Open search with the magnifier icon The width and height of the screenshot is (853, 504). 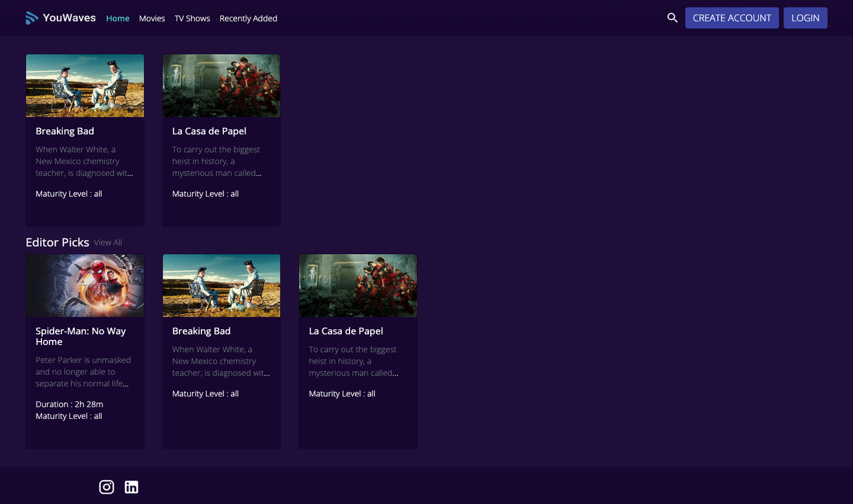(672, 18)
